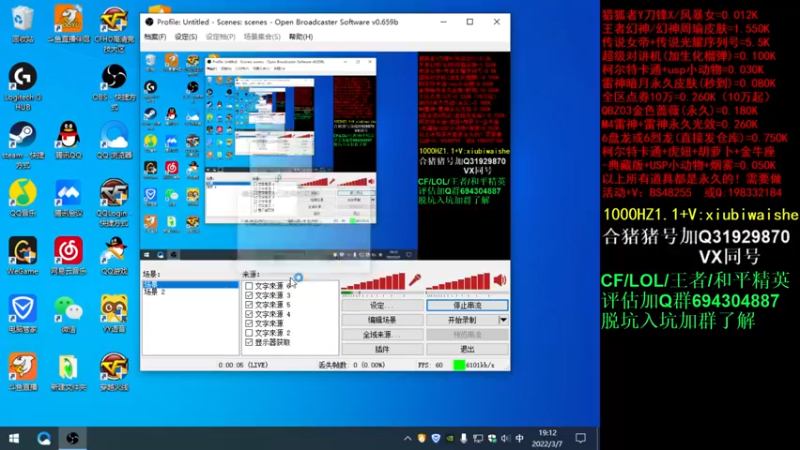
Task: Launch Logitech G HUB from desktop
Action: (x=22, y=86)
